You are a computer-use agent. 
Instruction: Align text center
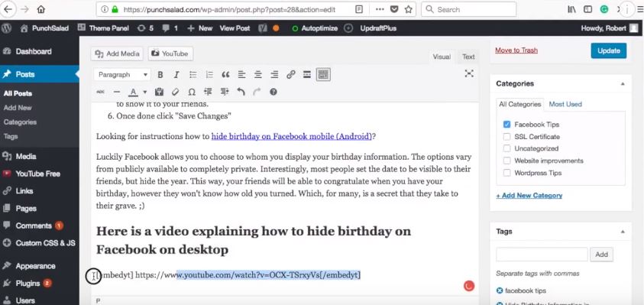click(258, 75)
